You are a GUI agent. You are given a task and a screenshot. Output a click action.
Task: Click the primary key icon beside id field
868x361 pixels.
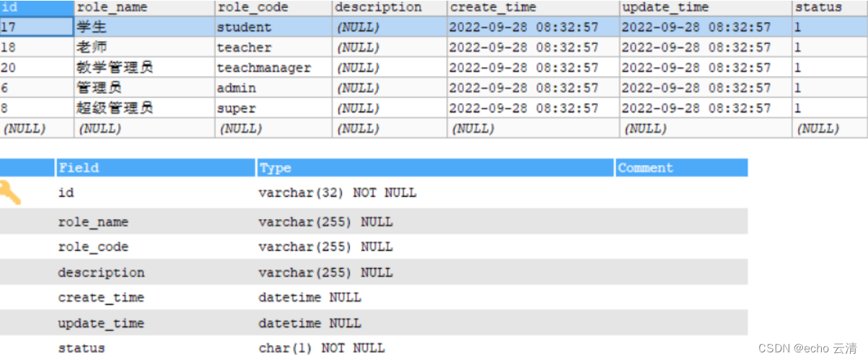tap(10, 192)
